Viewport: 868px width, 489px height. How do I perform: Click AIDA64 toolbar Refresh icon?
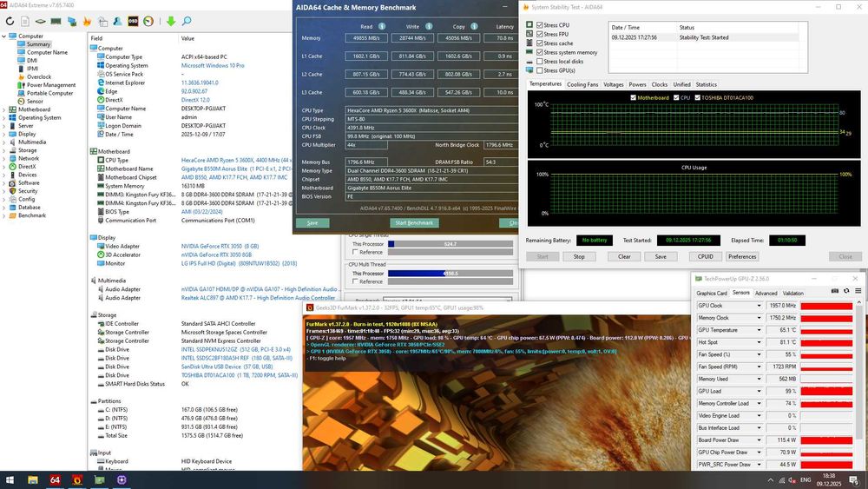(x=10, y=21)
